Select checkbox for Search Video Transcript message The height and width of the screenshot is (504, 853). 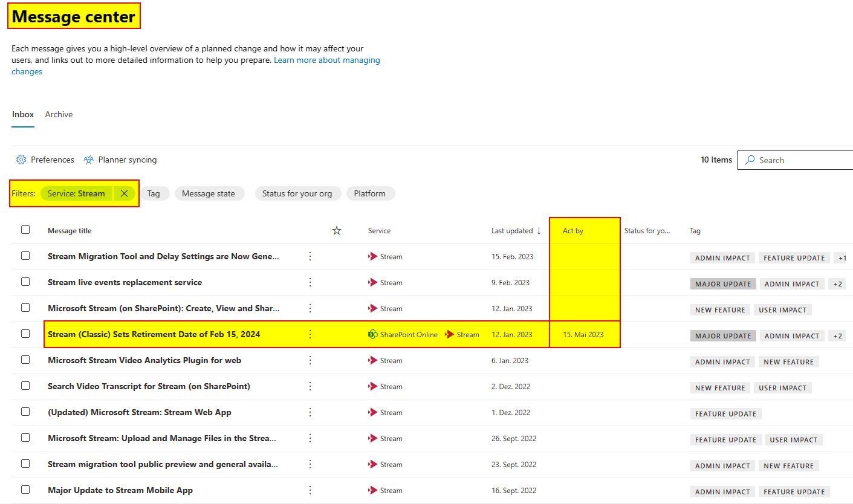[25, 386]
